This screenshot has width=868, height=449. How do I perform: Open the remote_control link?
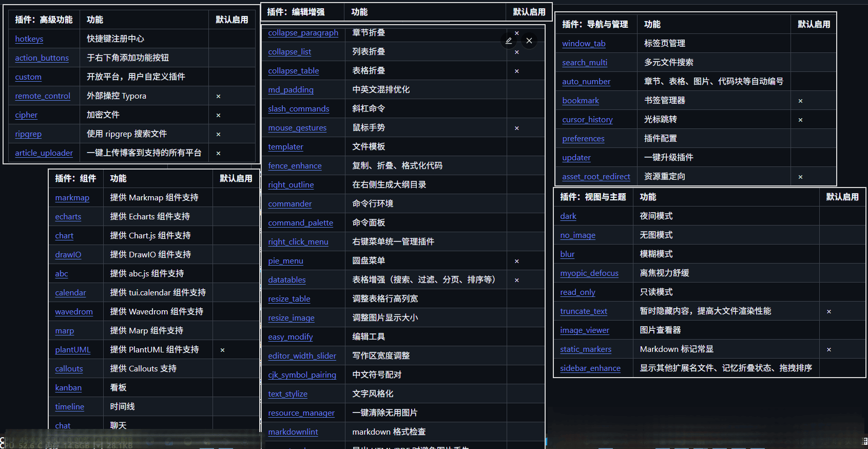[43, 96]
